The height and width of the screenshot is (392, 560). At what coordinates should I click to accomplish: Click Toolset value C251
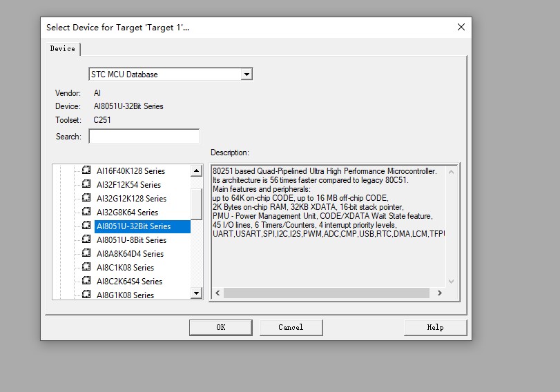click(x=102, y=120)
